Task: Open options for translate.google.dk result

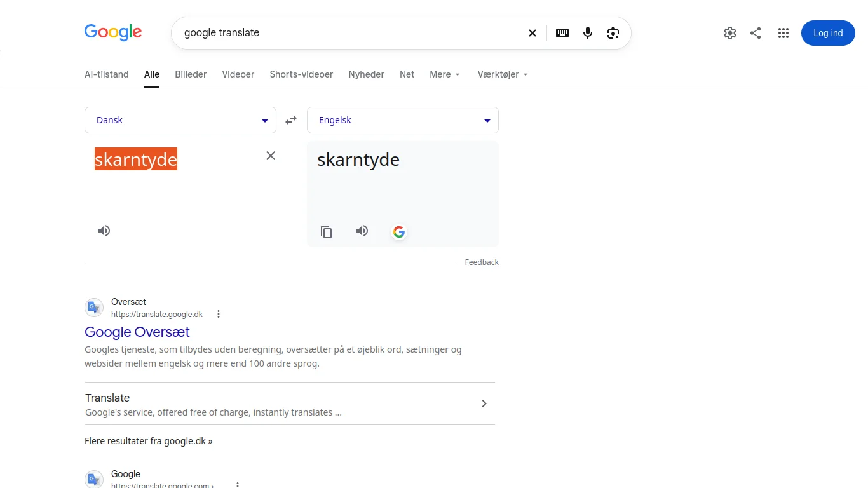Action: tap(219, 314)
